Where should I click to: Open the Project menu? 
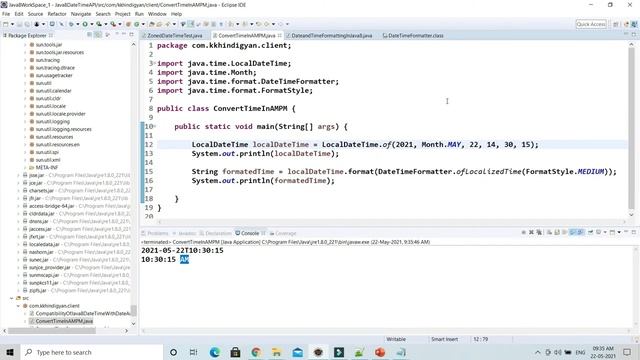click(x=122, y=14)
